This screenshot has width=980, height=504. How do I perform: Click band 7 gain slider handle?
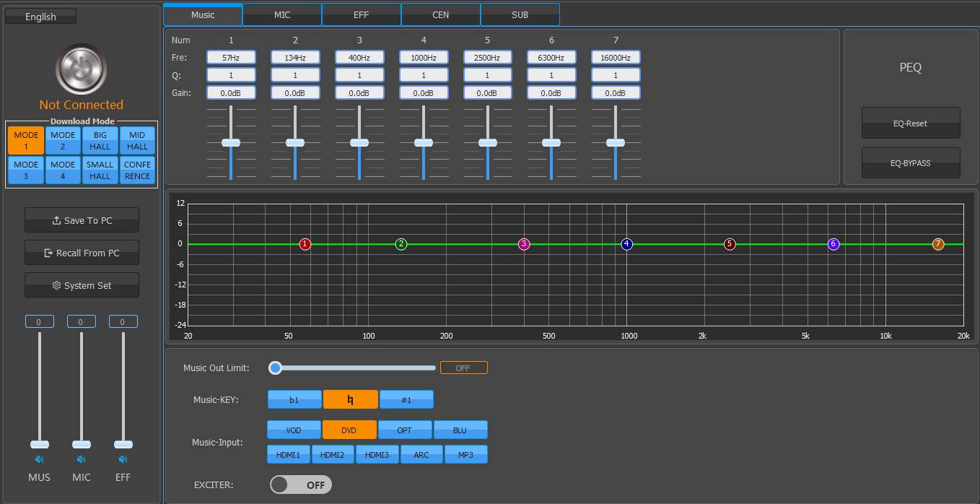click(x=616, y=142)
